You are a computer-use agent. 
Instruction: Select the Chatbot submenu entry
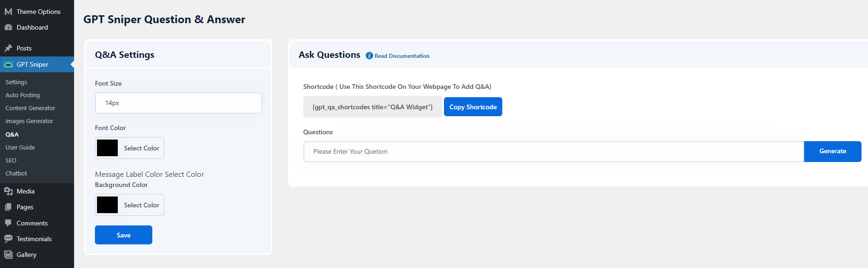tap(16, 173)
